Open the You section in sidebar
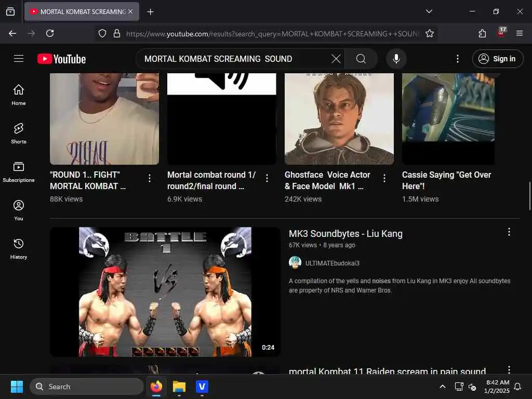Viewport: 532px width, 399px height. pyautogui.click(x=19, y=210)
